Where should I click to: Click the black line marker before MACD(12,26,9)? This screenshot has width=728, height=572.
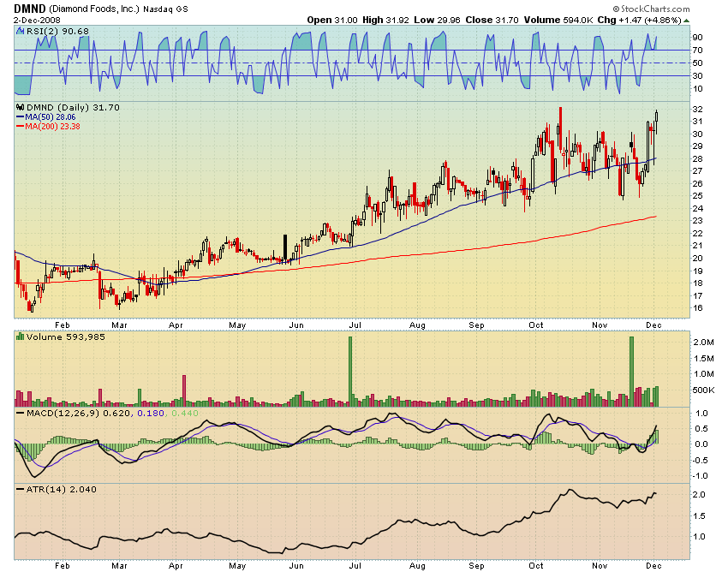point(20,413)
